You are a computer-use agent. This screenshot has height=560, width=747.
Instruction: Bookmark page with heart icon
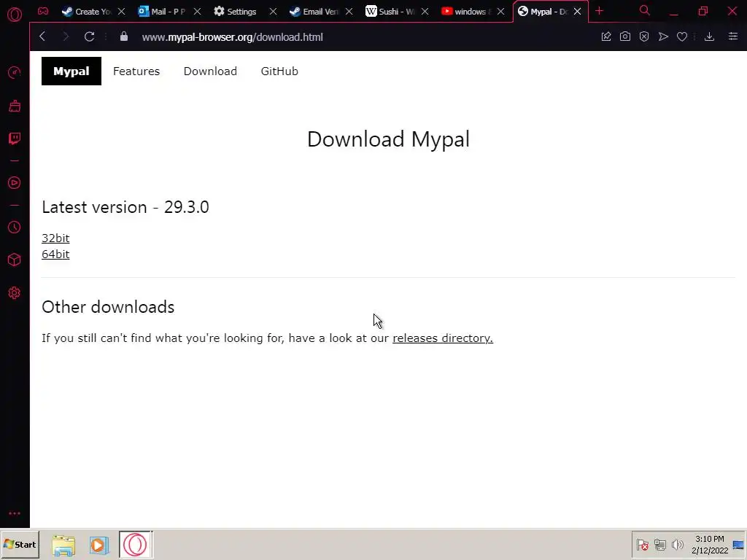pyautogui.click(x=682, y=36)
